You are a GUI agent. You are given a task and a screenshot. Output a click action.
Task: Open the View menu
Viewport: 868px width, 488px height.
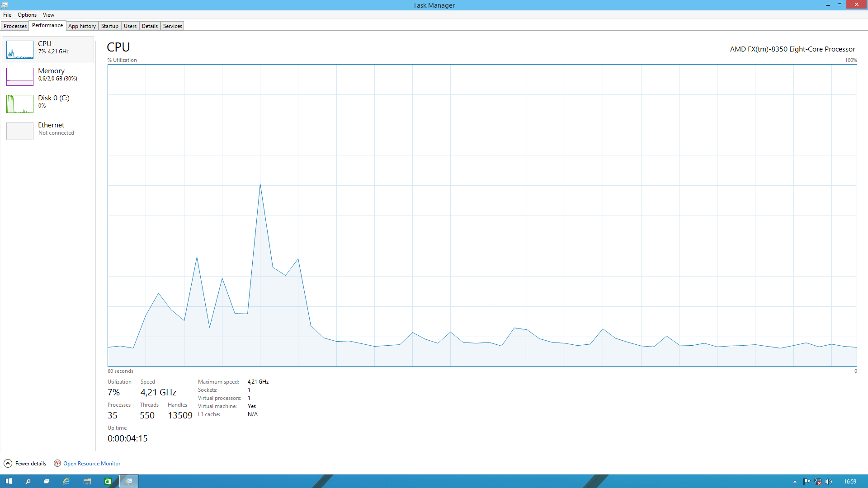click(48, 15)
